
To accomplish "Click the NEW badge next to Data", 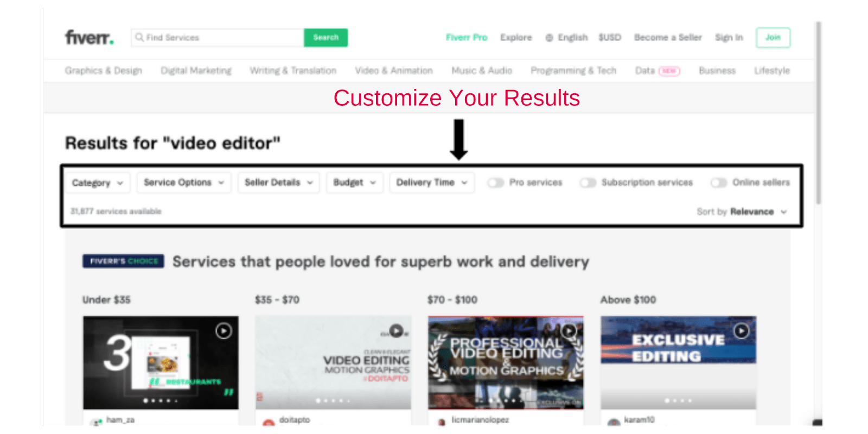I will point(669,71).
